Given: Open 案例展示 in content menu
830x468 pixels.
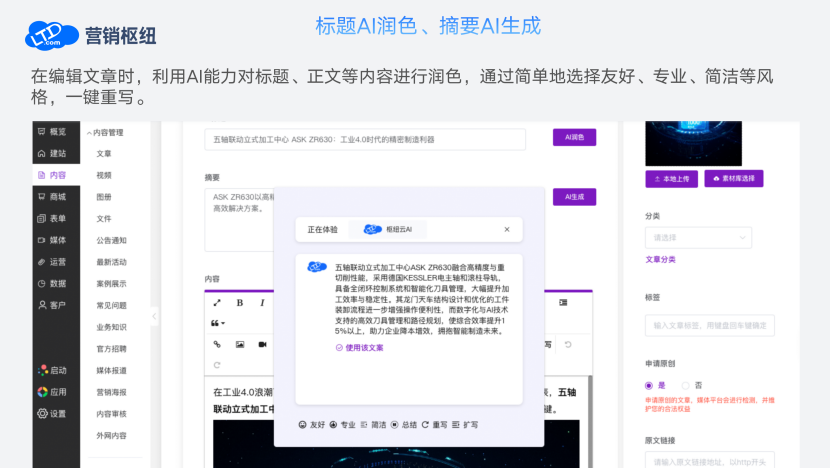Looking at the screenshot, I should pyautogui.click(x=111, y=284).
